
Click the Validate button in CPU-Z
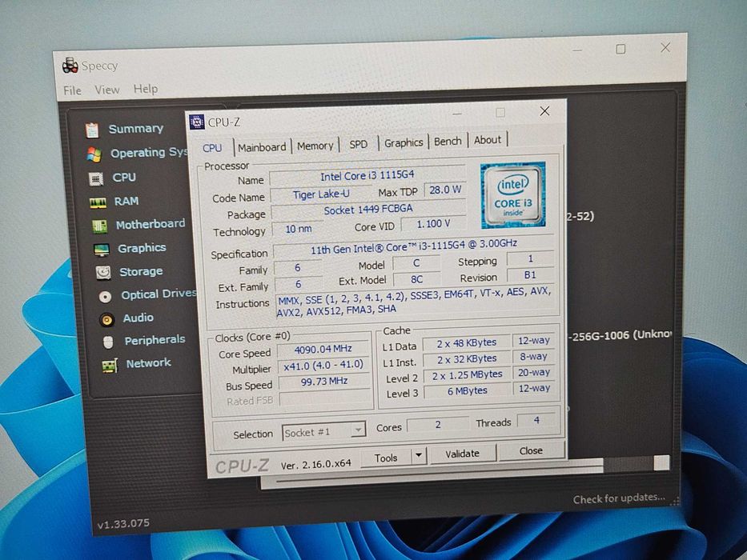coord(462,454)
